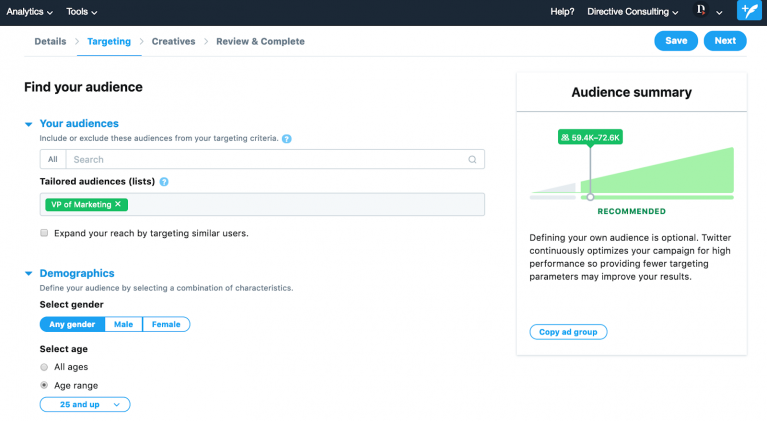The image size is (767, 421).
Task: Click the search magnifier icon
Action: click(472, 160)
